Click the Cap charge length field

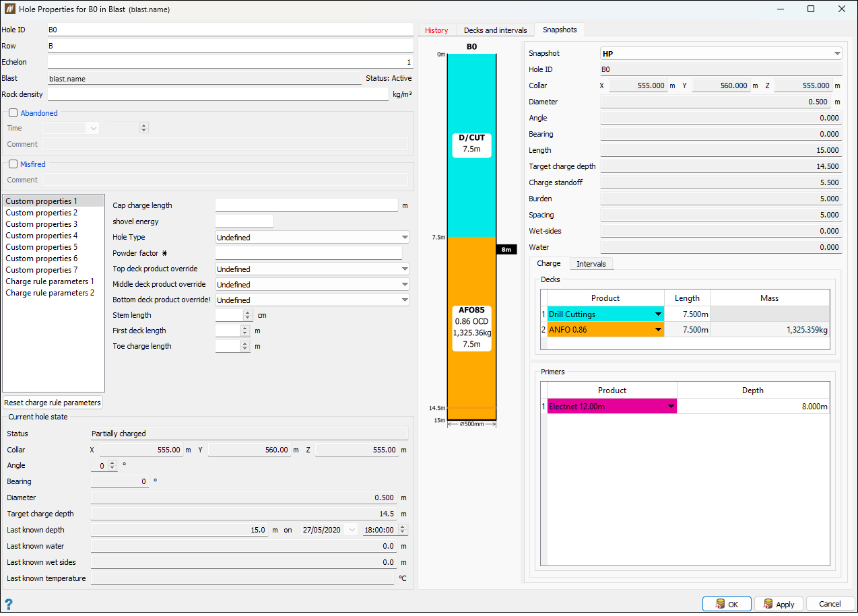[x=306, y=205]
